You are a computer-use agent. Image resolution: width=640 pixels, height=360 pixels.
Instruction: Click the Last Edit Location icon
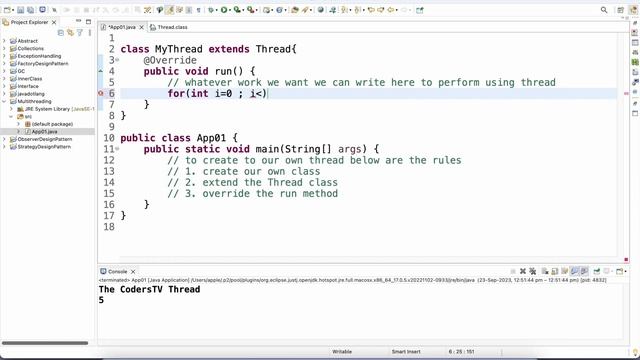[x=371, y=10]
